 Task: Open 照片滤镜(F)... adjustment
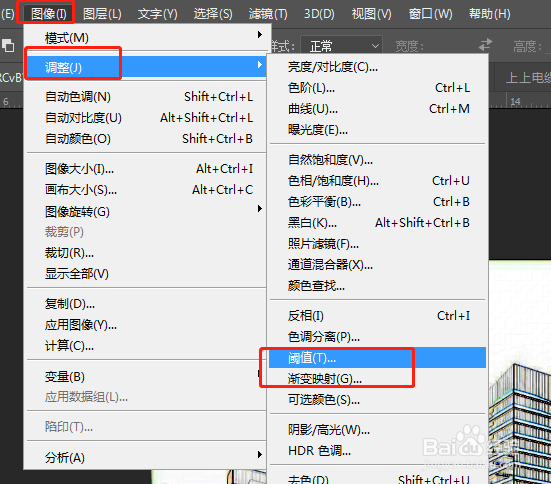point(378,244)
